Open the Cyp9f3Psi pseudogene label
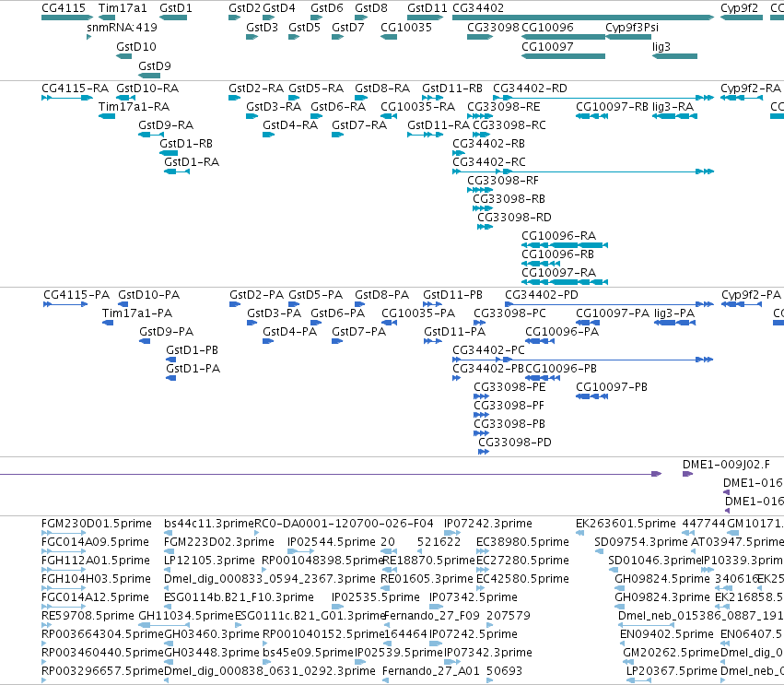The width and height of the screenshot is (784, 685). coord(632,27)
